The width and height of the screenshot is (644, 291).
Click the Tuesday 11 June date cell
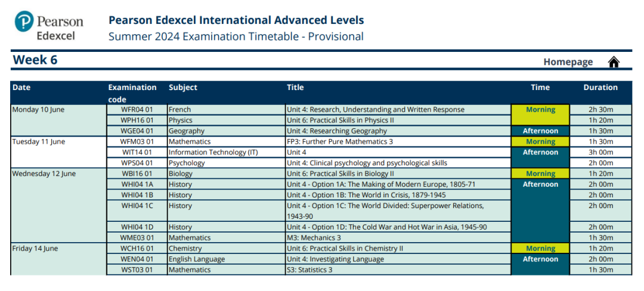click(x=58, y=152)
